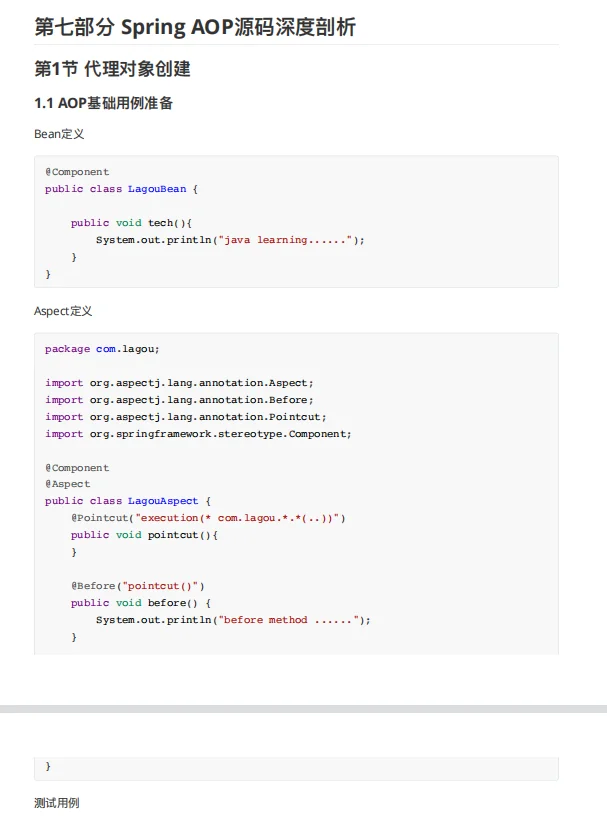This screenshot has height=823, width=607.
Task: Click the line package com.lagou;
Action: [x=102, y=349]
